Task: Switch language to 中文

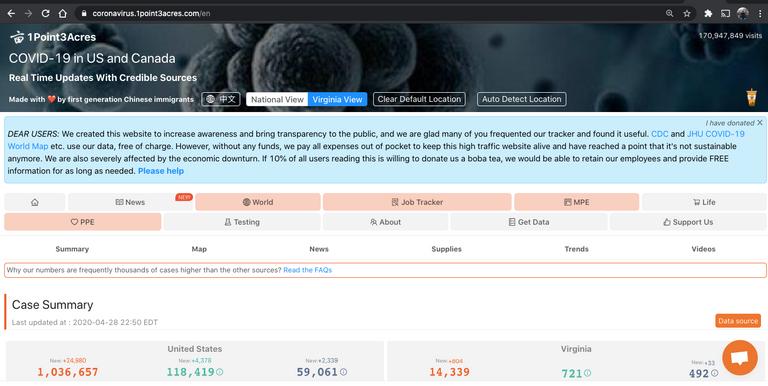Action: [x=221, y=99]
